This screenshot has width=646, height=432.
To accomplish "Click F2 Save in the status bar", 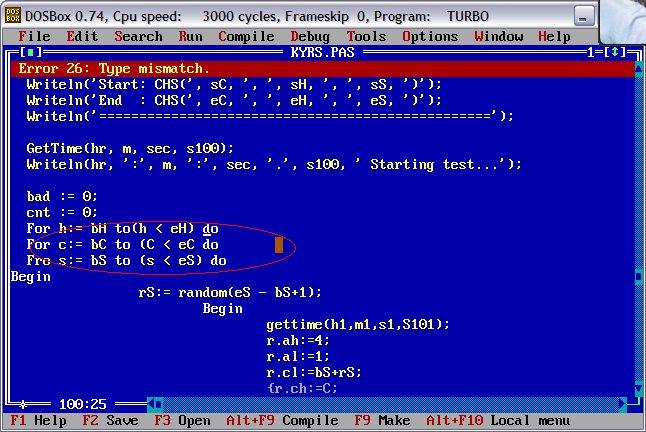I will [x=110, y=421].
